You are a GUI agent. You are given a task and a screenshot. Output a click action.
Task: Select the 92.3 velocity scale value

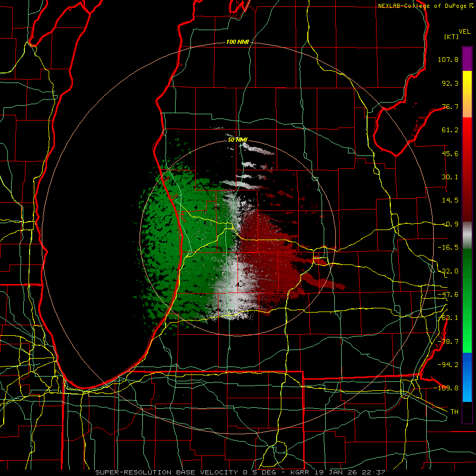(450, 83)
